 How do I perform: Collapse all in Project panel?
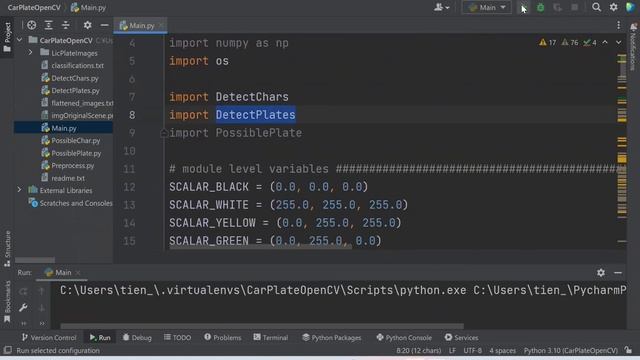click(66, 25)
